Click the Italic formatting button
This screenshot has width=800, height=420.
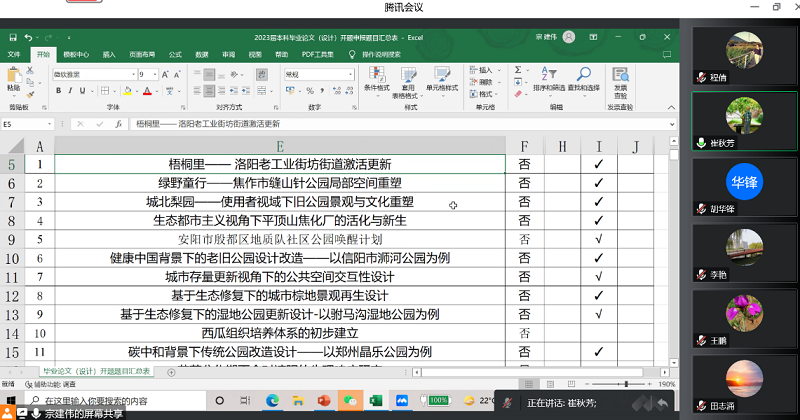click(x=71, y=91)
